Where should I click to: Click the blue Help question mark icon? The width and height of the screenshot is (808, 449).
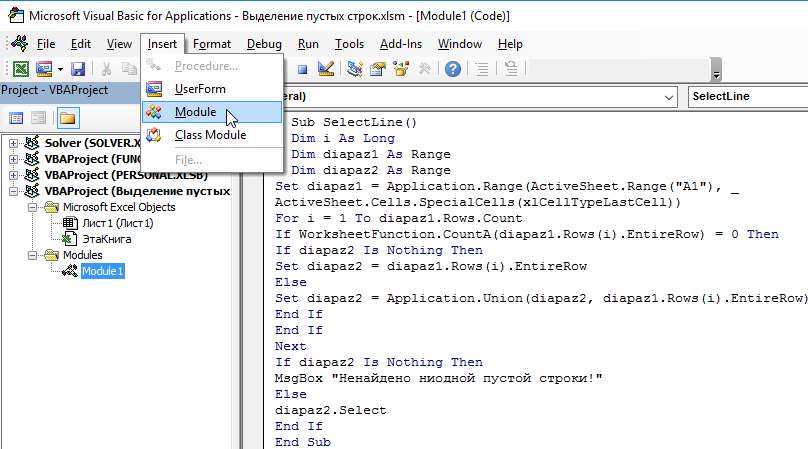[452, 69]
